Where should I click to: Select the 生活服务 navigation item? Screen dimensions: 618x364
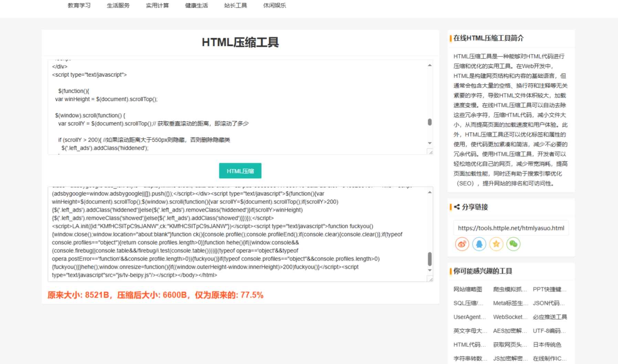click(x=118, y=6)
